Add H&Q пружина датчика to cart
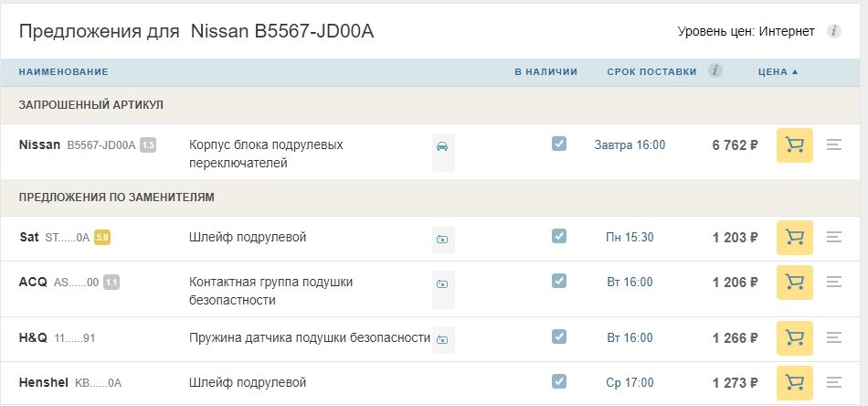Screen dimensions: 868x406 point(794,337)
